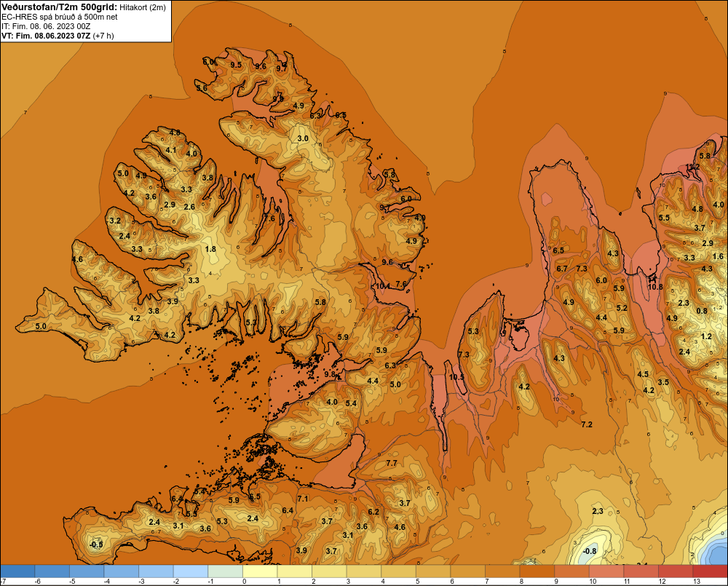728x586 pixels.
Task: Click the header title 'Veðurstofan/T2m 500grid: Hitakort (2m)'
Action: [x=84, y=7]
